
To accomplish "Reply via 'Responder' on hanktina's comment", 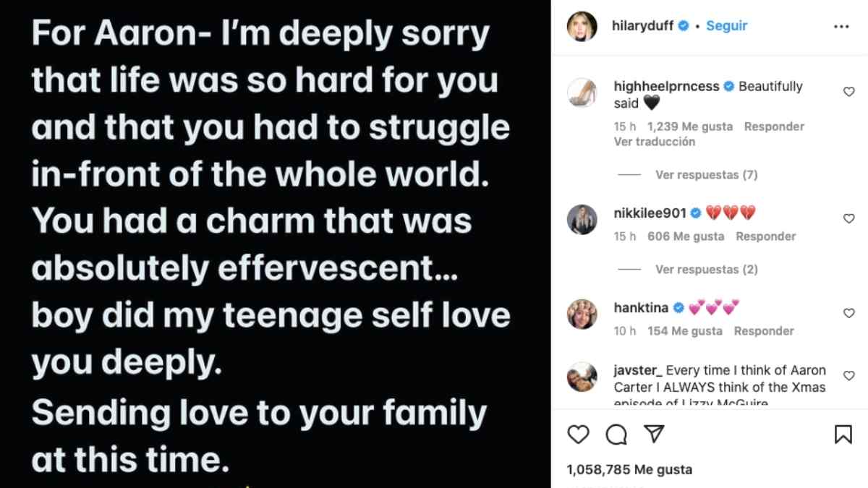I will click(x=764, y=330).
